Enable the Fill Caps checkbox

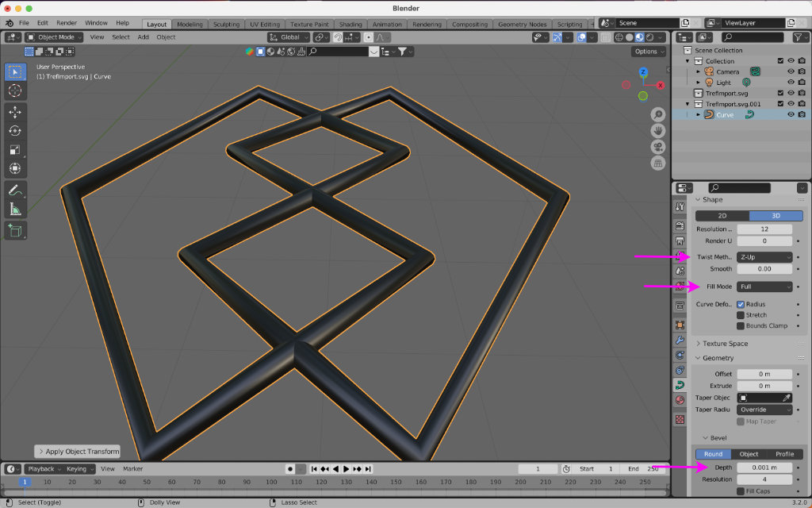741,491
